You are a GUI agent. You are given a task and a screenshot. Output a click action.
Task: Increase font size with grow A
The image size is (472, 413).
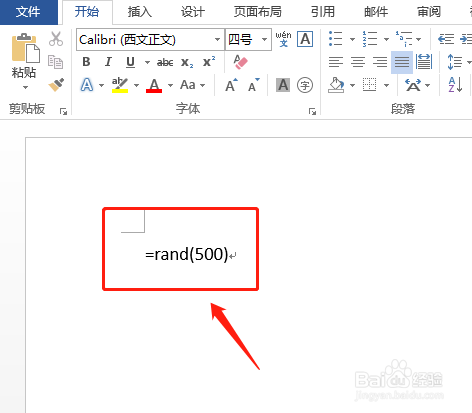(231, 85)
